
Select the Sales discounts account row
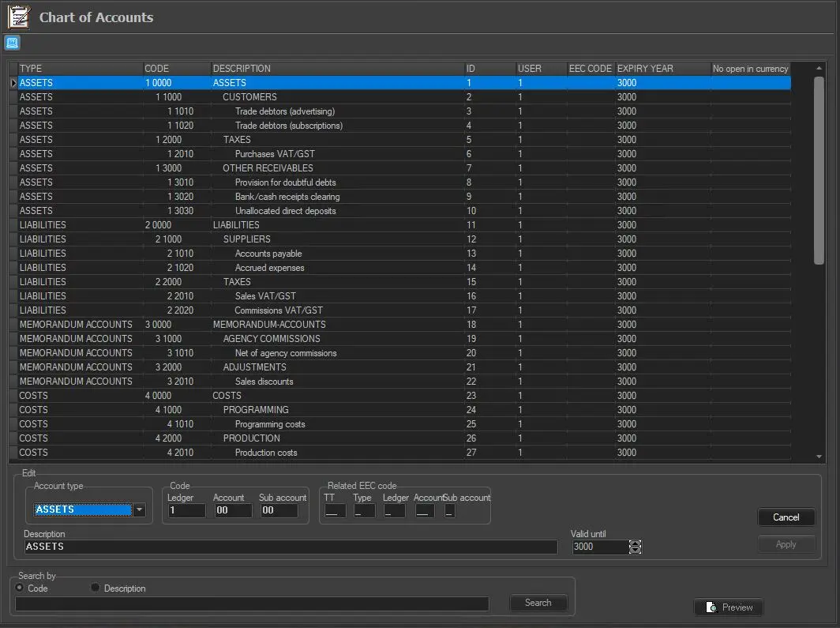(x=264, y=382)
